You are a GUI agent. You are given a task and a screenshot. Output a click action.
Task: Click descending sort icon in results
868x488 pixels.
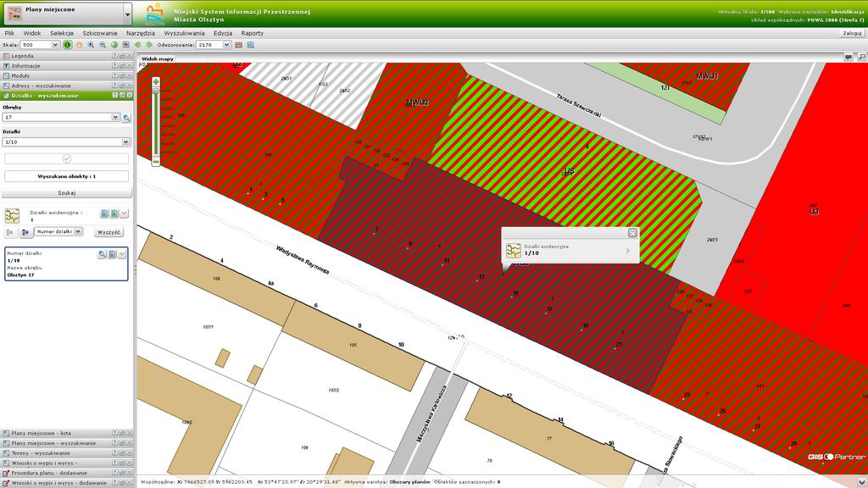point(25,232)
